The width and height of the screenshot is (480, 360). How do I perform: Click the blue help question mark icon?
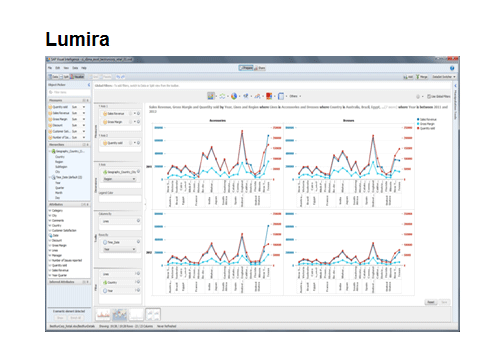[452, 68]
